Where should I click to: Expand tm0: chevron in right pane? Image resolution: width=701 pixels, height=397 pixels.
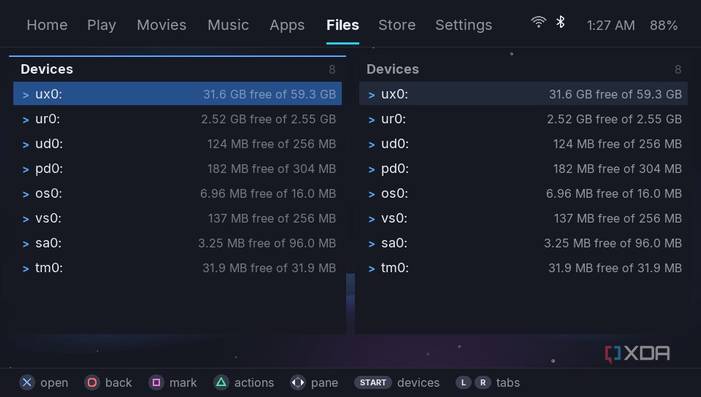372,269
